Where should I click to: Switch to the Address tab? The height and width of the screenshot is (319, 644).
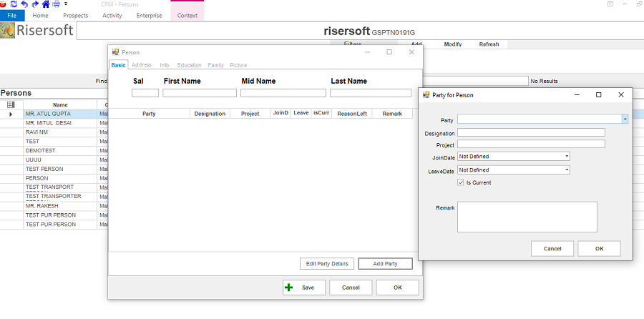click(x=142, y=65)
